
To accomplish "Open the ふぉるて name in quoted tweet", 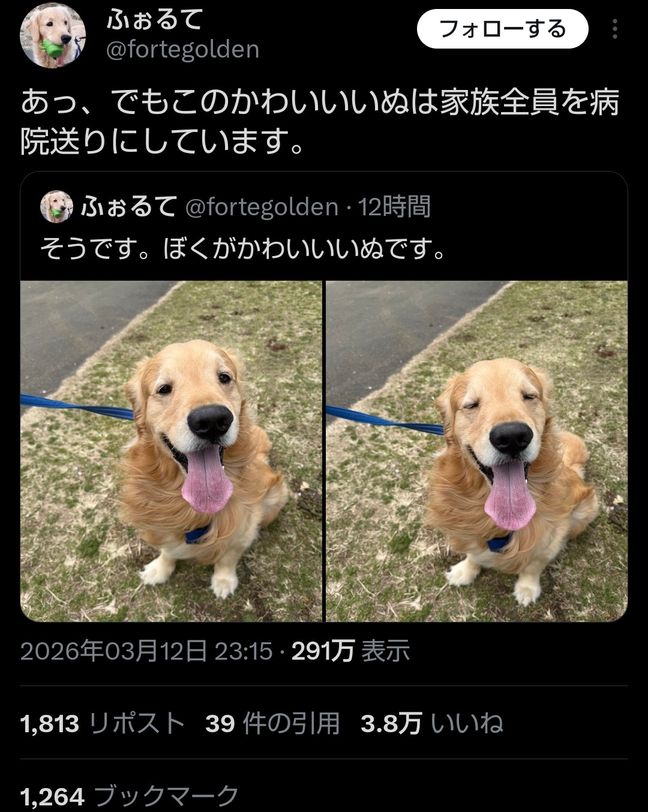I will [128, 206].
